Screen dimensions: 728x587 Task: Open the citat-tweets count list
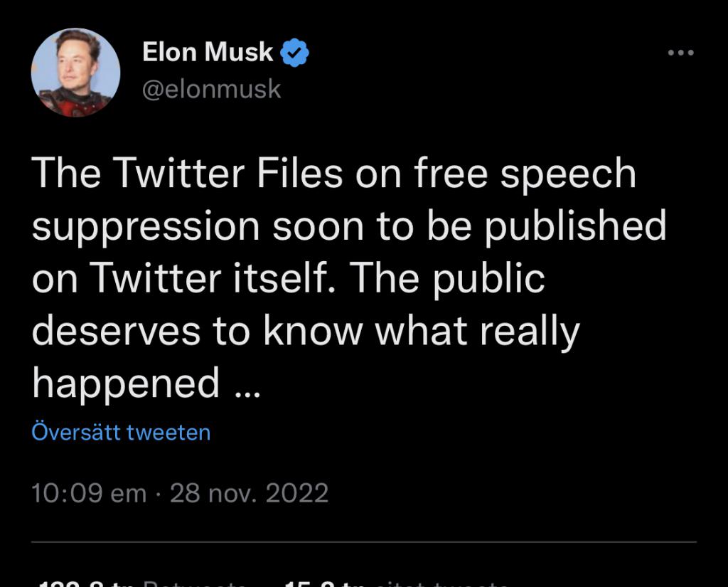click(x=395, y=583)
